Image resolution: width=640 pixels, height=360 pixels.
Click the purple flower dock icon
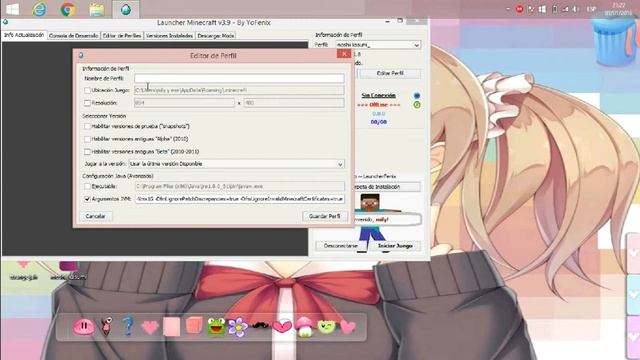pyautogui.click(x=238, y=327)
